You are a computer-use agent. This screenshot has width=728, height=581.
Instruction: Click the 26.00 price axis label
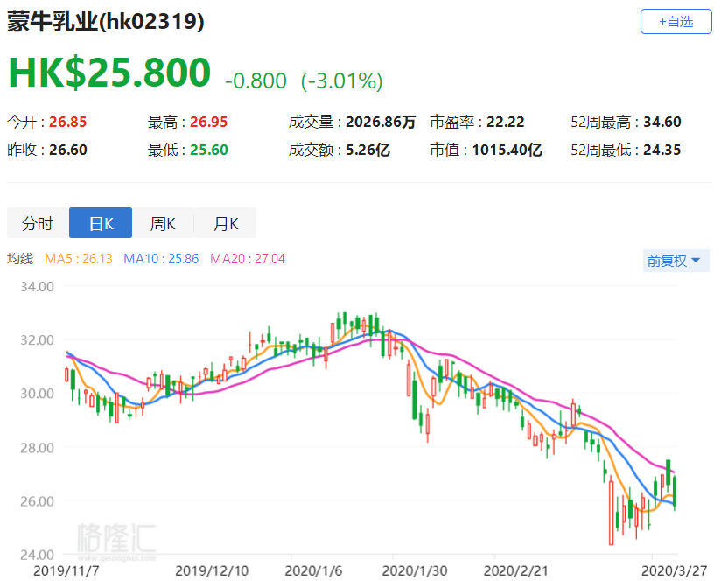pos(37,501)
